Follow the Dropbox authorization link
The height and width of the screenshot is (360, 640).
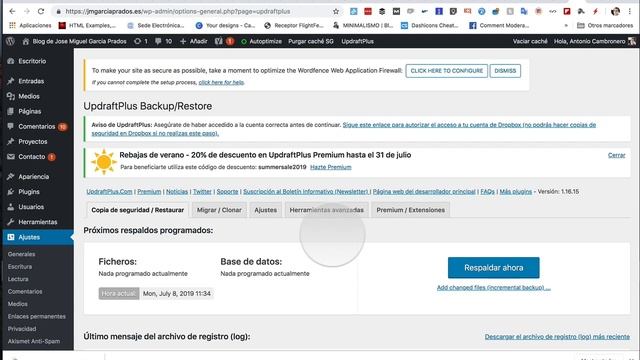tap(343, 129)
